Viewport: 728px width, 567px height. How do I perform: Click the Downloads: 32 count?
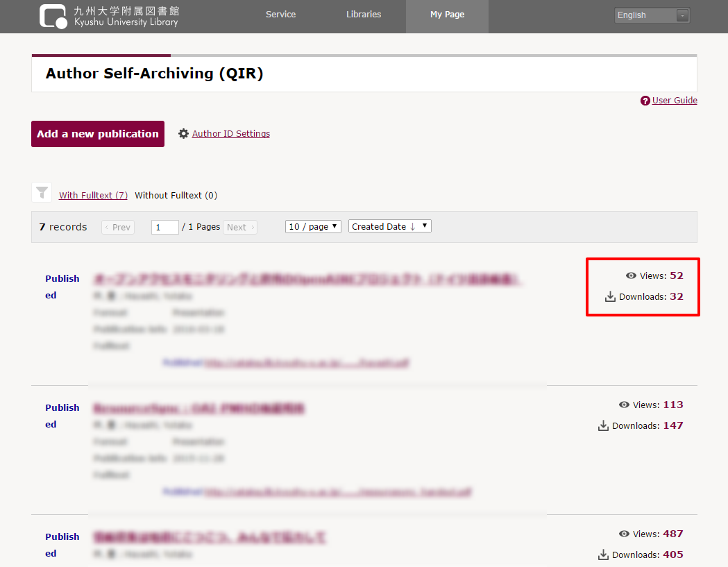pos(677,296)
